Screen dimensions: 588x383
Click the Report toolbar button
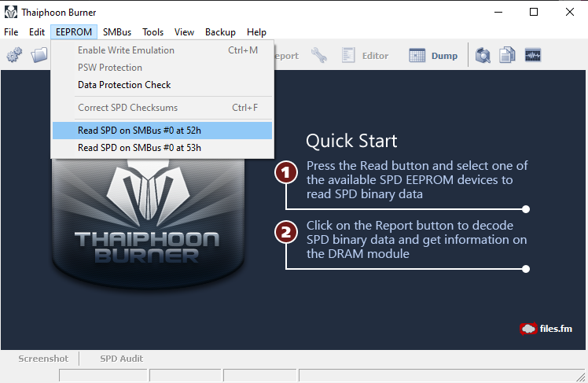point(286,56)
